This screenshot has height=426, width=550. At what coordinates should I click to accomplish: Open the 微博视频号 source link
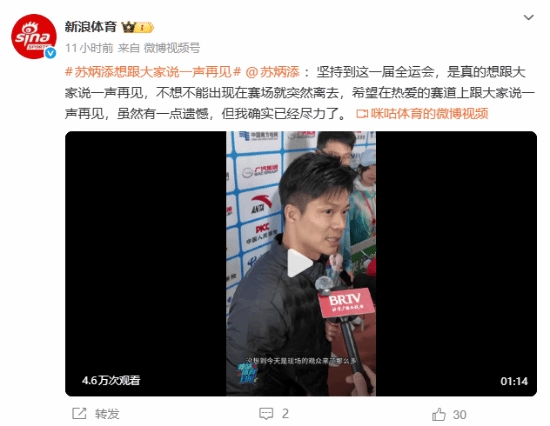172,48
